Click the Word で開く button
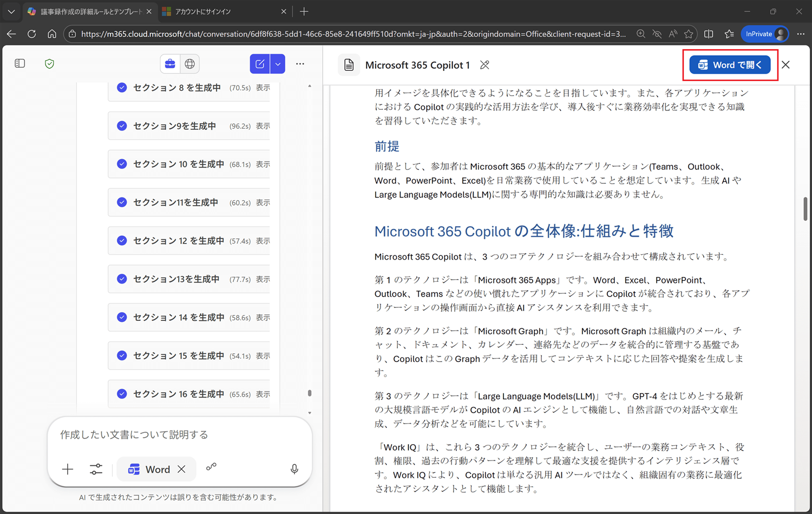The image size is (812, 514). 730,64
